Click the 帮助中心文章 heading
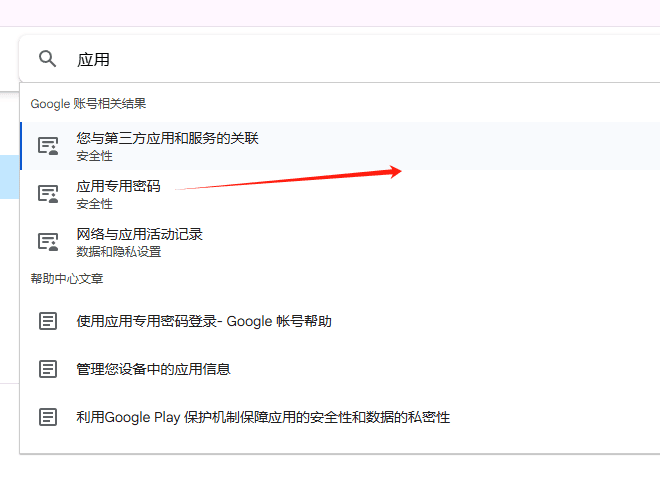This screenshot has height=496, width=660. tap(67, 279)
